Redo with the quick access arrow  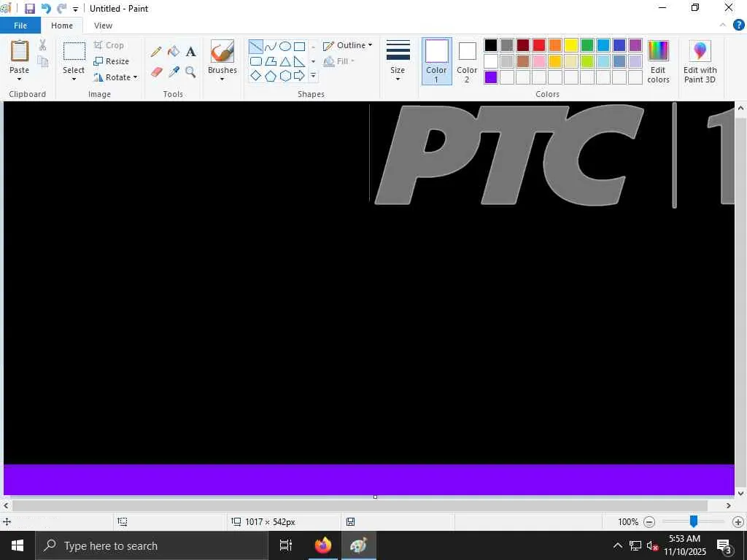[61, 9]
